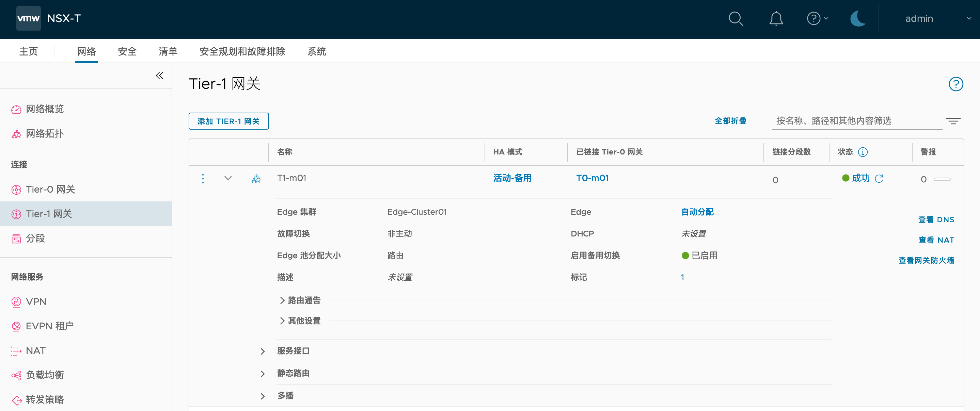Click the HA 模式 column header
The width and height of the screenshot is (980, 411).
pyautogui.click(x=507, y=152)
